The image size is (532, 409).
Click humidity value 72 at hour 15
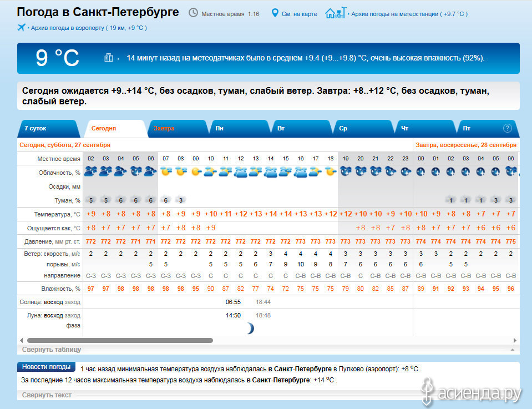285,289
